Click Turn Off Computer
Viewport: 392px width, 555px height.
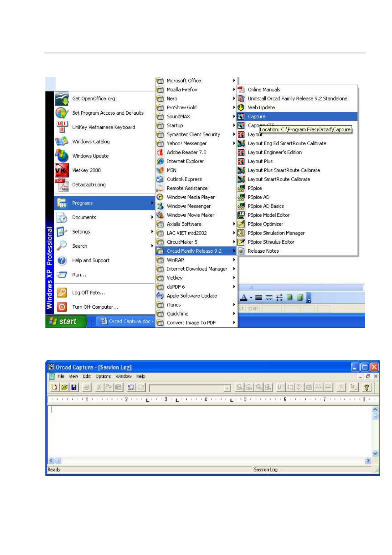pos(95,307)
